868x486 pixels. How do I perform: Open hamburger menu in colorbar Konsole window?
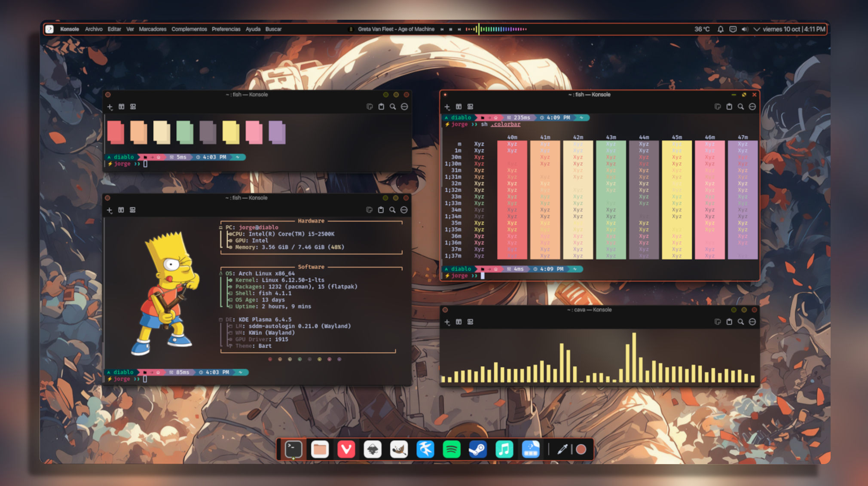tap(752, 107)
